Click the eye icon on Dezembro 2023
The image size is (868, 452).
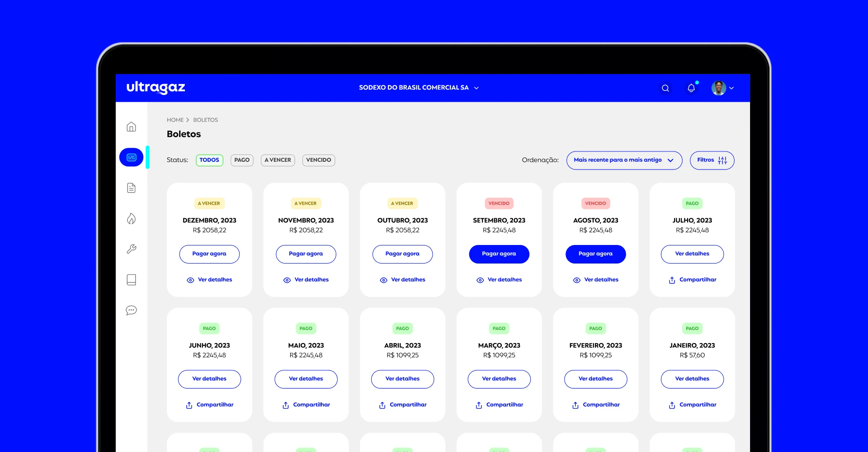(x=190, y=280)
